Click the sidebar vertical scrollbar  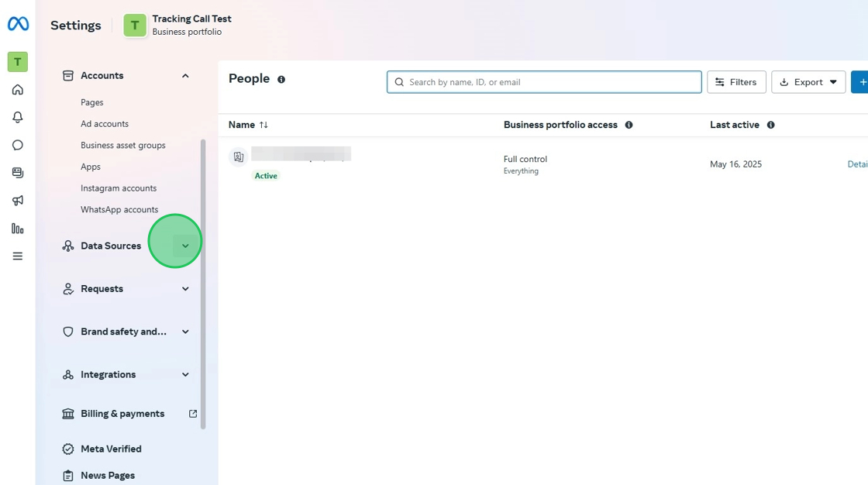[203, 284]
